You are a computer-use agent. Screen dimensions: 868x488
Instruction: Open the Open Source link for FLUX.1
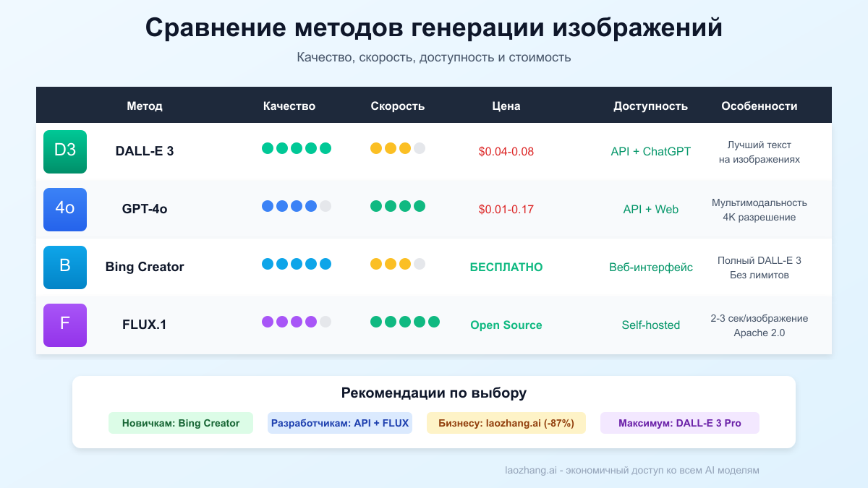[506, 325]
